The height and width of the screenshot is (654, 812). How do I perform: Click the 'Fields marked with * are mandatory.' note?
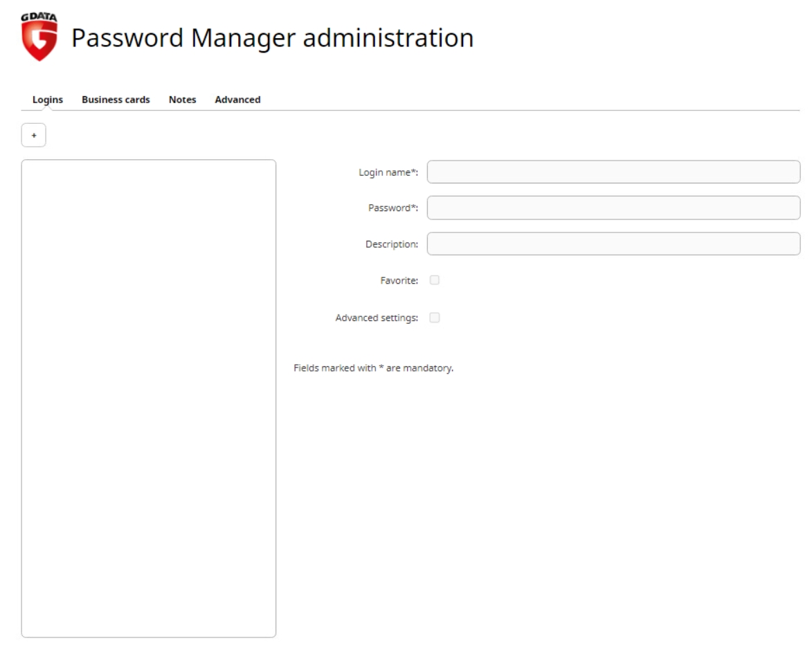pos(373,368)
